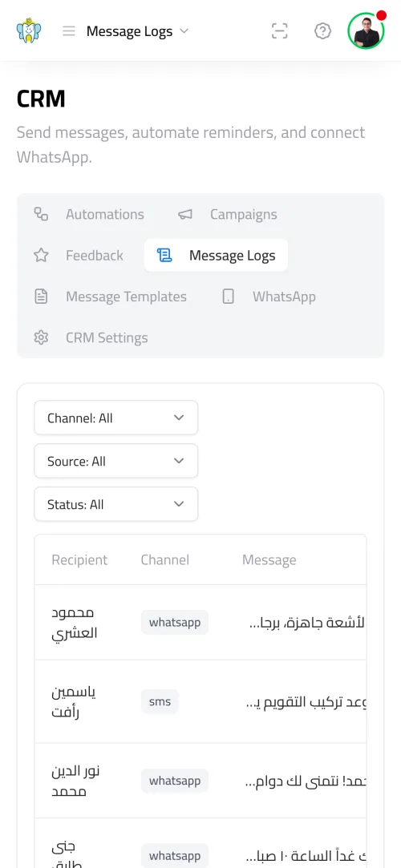Open the hamburger menu icon
The width and height of the screenshot is (401, 868).
[69, 31]
